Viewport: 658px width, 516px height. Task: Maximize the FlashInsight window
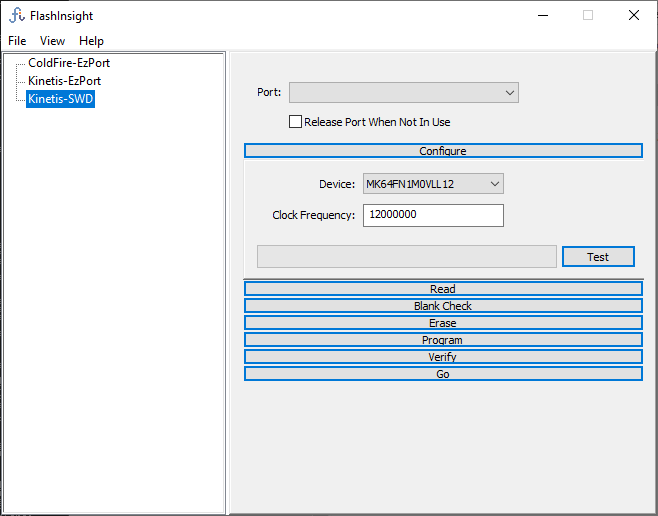pyautogui.click(x=588, y=16)
